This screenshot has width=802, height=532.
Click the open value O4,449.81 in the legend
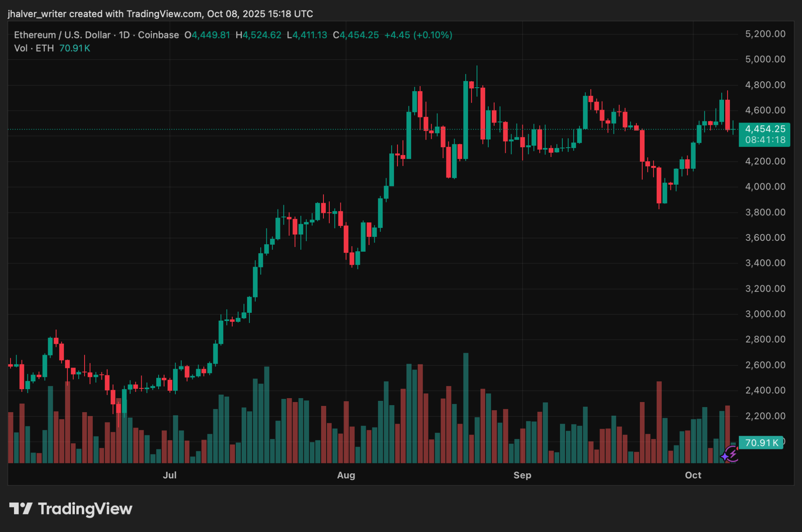point(206,35)
